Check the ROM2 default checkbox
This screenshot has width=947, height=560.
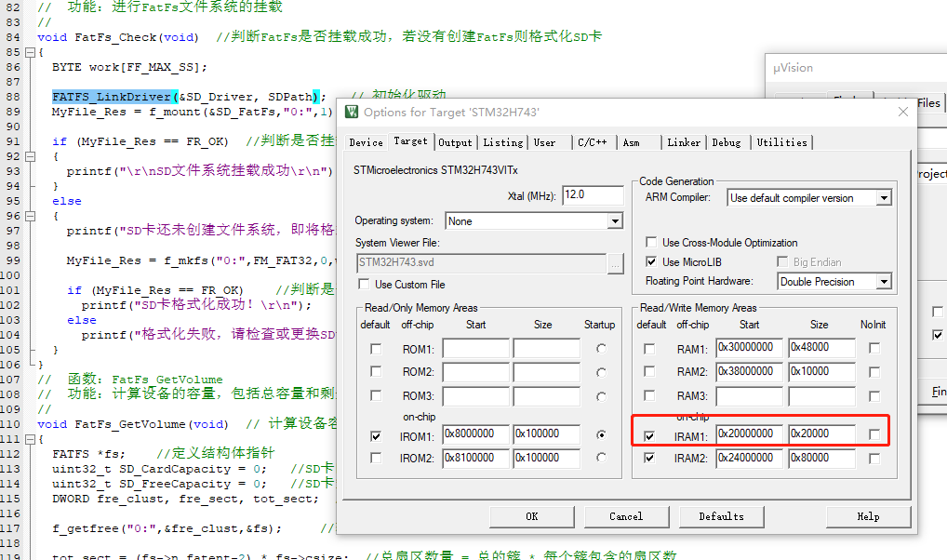click(x=376, y=371)
